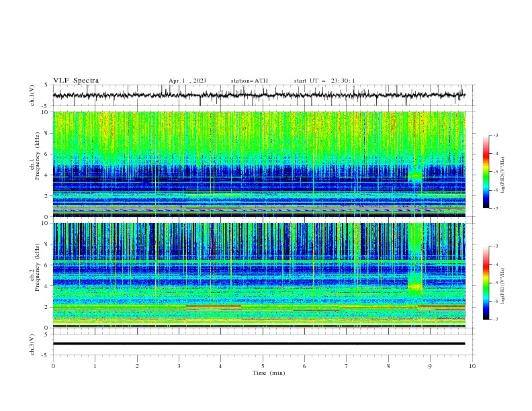Click time axis tick label '8'
Viewport: 532px width, 411px height.
388,366
